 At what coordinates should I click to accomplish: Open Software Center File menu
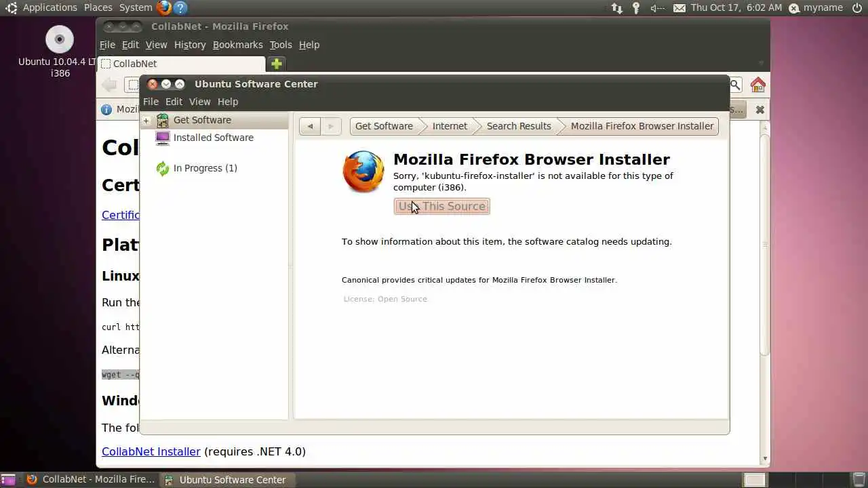point(151,102)
